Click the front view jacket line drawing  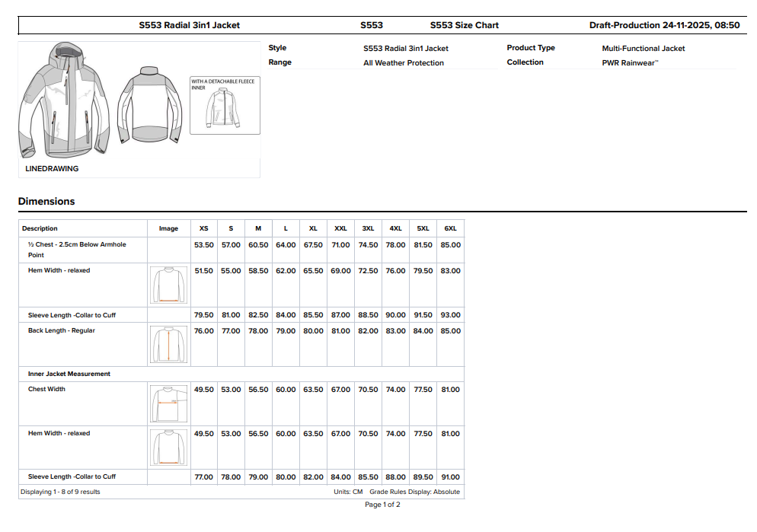coord(65,99)
